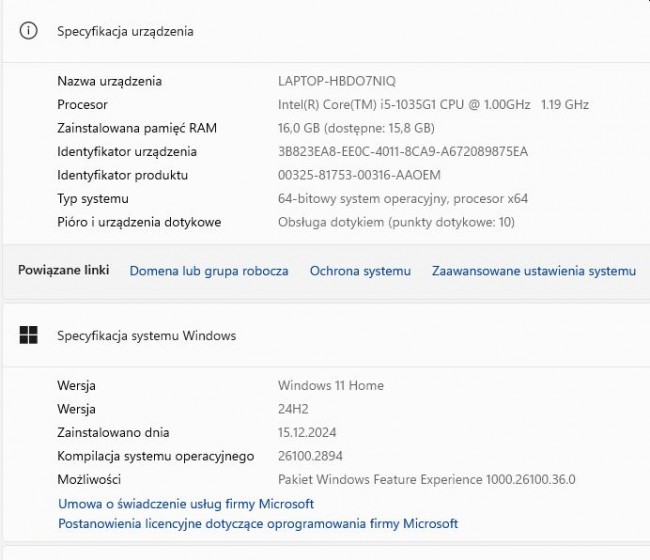
Task: Click the Windows 11 Home edition value
Action: 330,386
